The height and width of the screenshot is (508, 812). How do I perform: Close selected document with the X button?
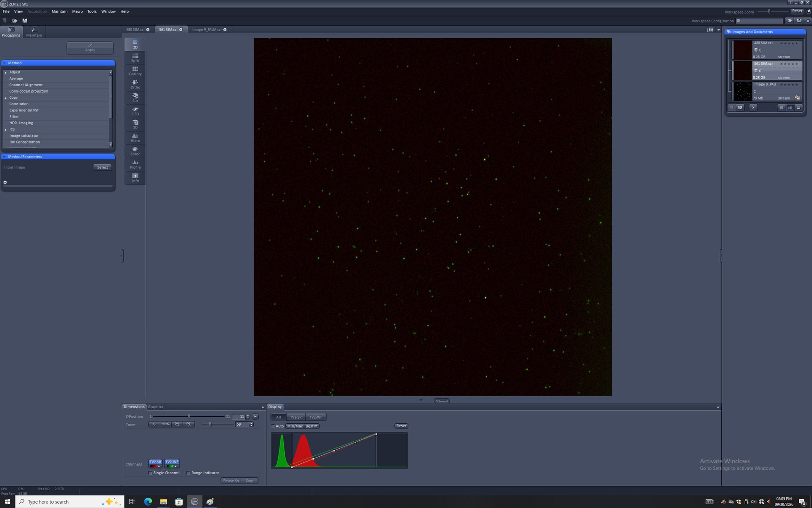point(753,108)
